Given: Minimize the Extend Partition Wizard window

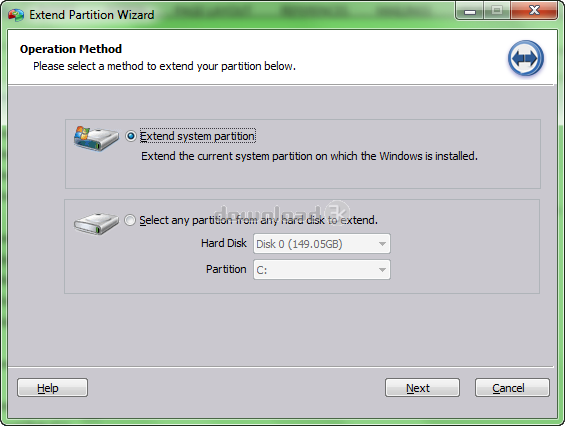Looking at the screenshot, I should pyautogui.click(x=470, y=11).
